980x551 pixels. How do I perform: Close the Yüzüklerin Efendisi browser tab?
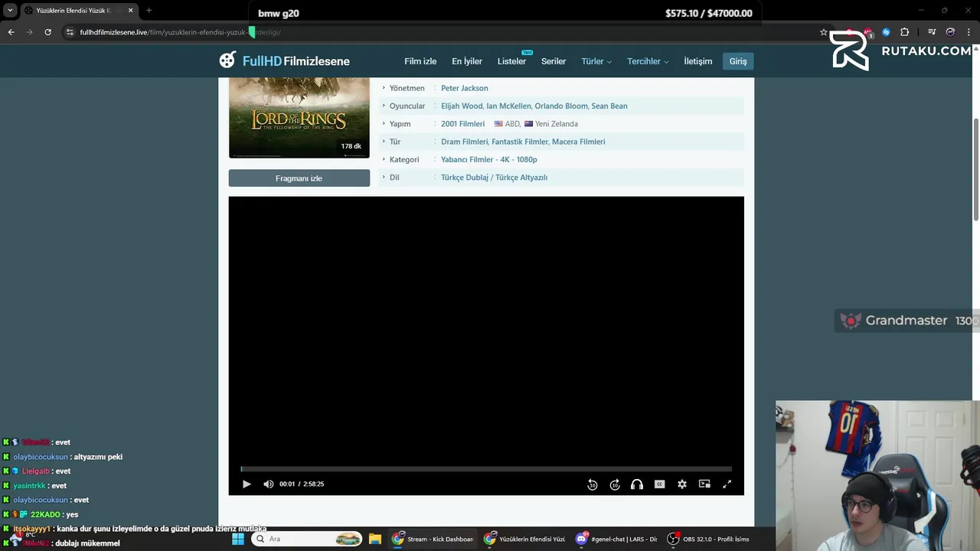pyautogui.click(x=130, y=11)
